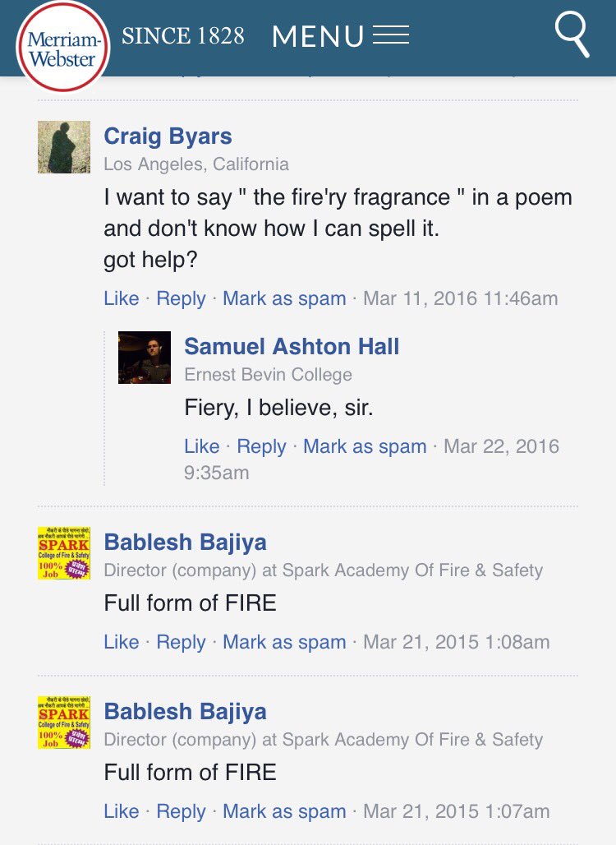Image resolution: width=616 pixels, height=845 pixels.
Task: Like the 1:07am Bablesh Bajiya comment
Action: tap(122, 811)
